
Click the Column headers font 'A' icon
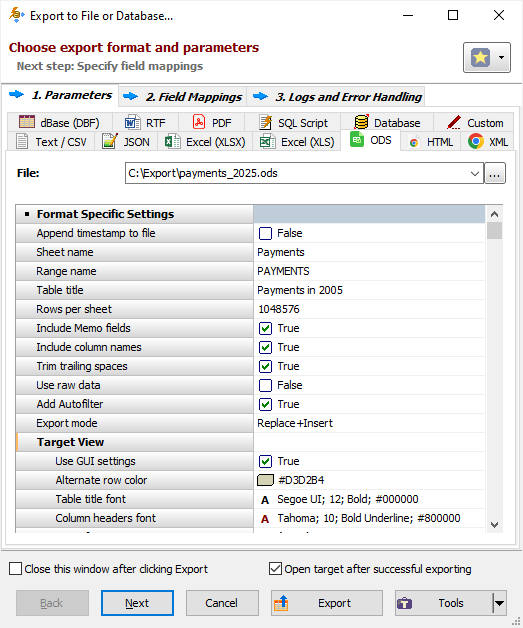(x=265, y=519)
